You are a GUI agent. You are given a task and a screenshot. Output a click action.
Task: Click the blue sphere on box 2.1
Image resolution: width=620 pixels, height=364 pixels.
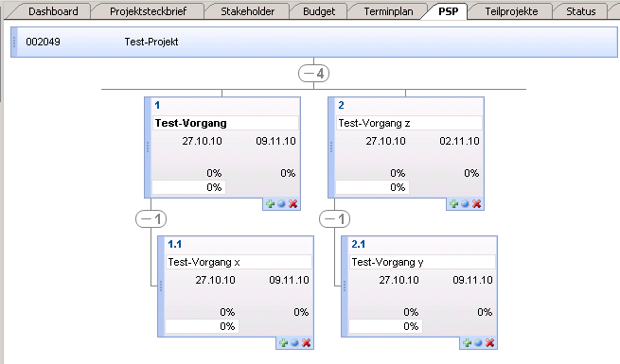click(x=478, y=342)
